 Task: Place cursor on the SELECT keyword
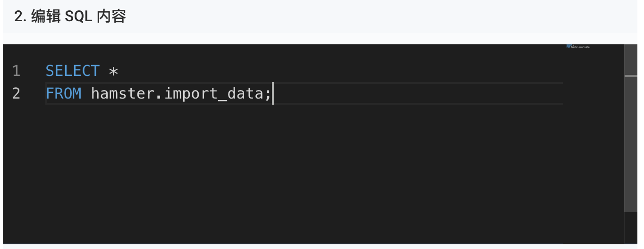pos(73,71)
